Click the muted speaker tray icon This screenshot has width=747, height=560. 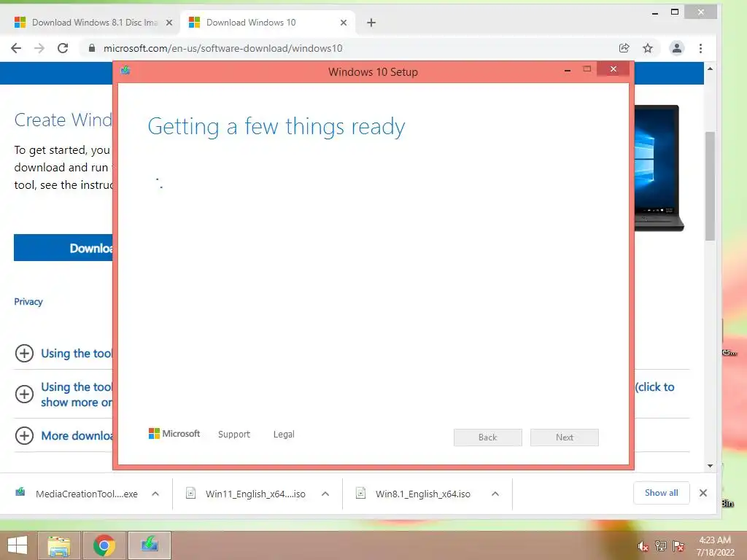coord(643,546)
